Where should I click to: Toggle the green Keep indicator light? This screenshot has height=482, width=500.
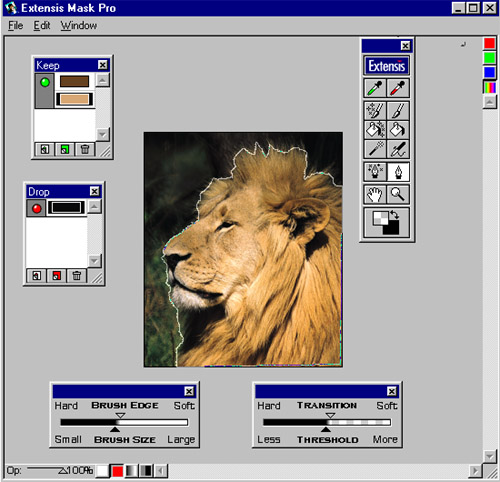(45, 82)
